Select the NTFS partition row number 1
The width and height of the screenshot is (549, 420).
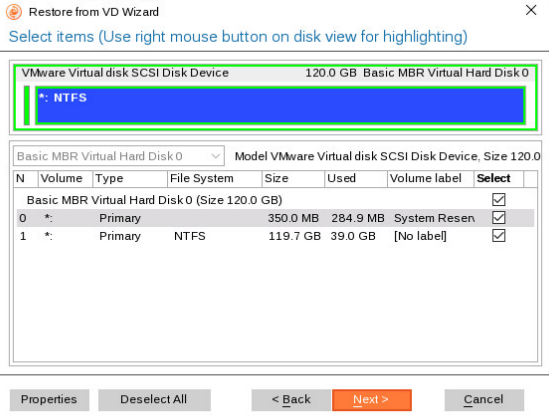pyautogui.click(x=275, y=236)
